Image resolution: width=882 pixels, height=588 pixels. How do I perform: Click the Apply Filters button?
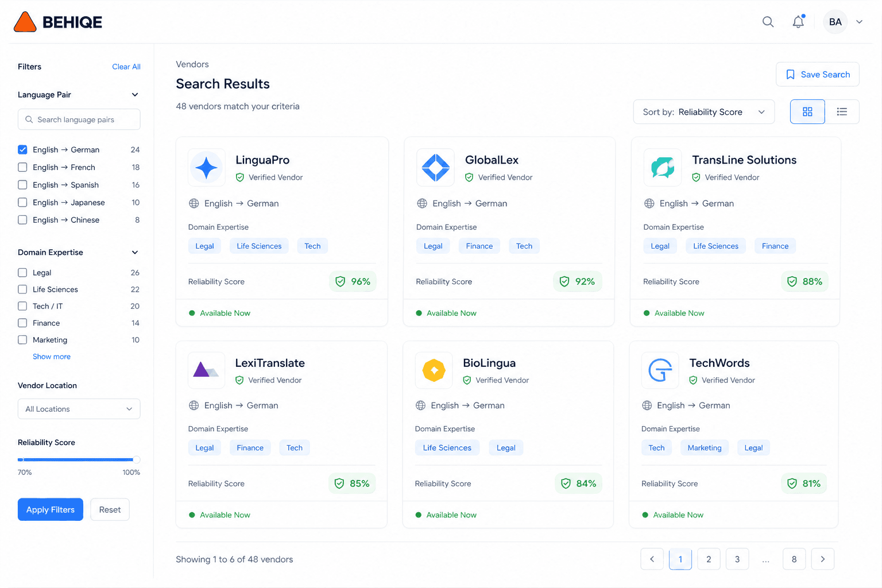(x=51, y=509)
